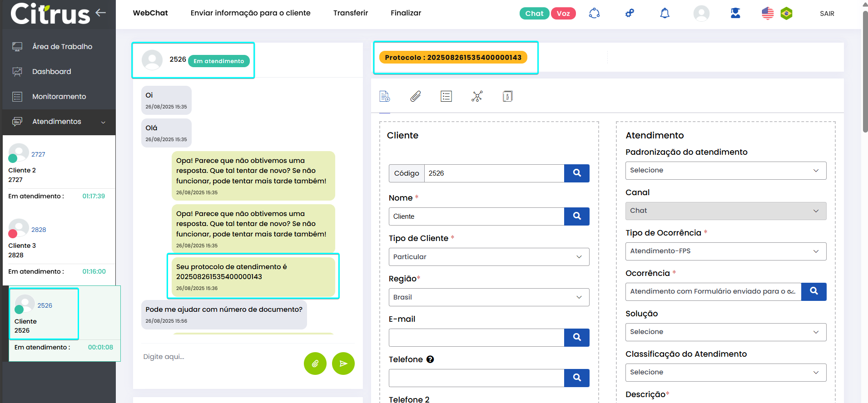Open the Tipo de Cliente dropdown
Viewport: 868px width, 403px height.
coord(489,257)
